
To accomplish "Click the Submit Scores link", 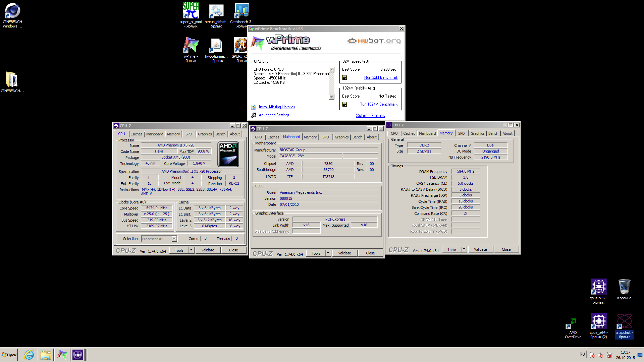I will 370,115.
